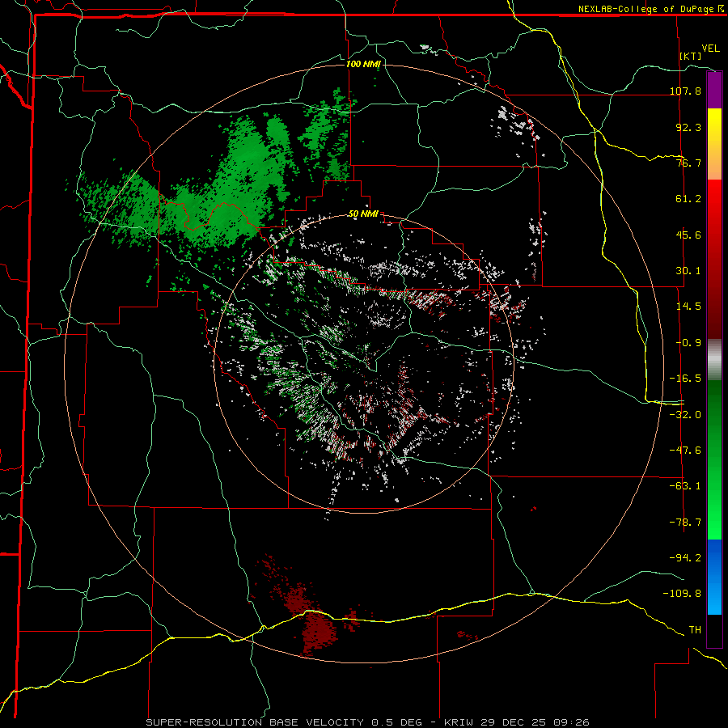Click the 30.1 legend value
728x728 pixels.
688,271
